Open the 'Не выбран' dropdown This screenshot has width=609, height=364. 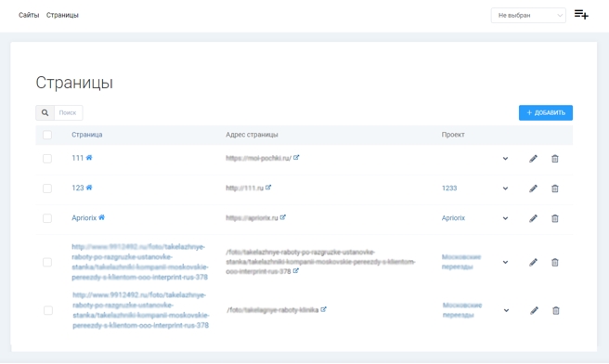[528, 15]
